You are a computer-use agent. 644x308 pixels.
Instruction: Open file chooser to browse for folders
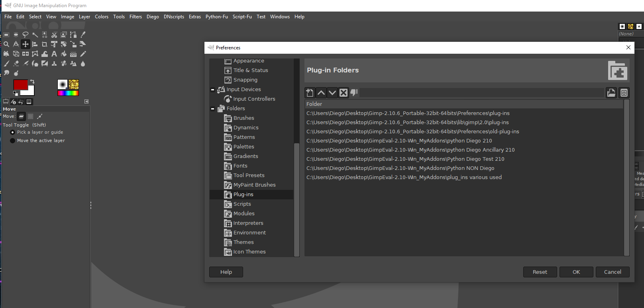pos(611,93)
